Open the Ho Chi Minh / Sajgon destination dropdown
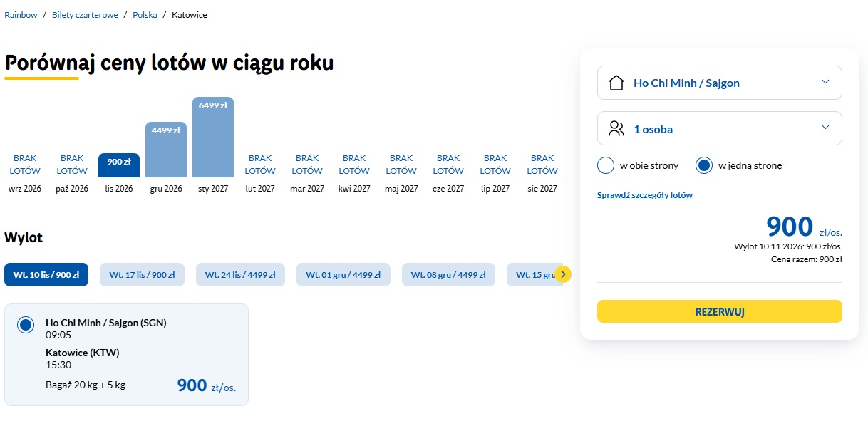This screenshot has height=431, width=868. (719, 83)
